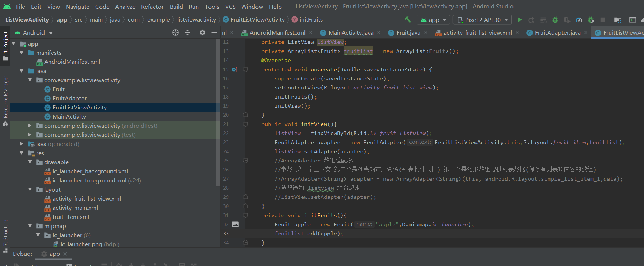The width and height of the screenshot is (644, 266).
Task: Switch to activity_fruit_list_view.xml tab
Action: click(477, 32)
